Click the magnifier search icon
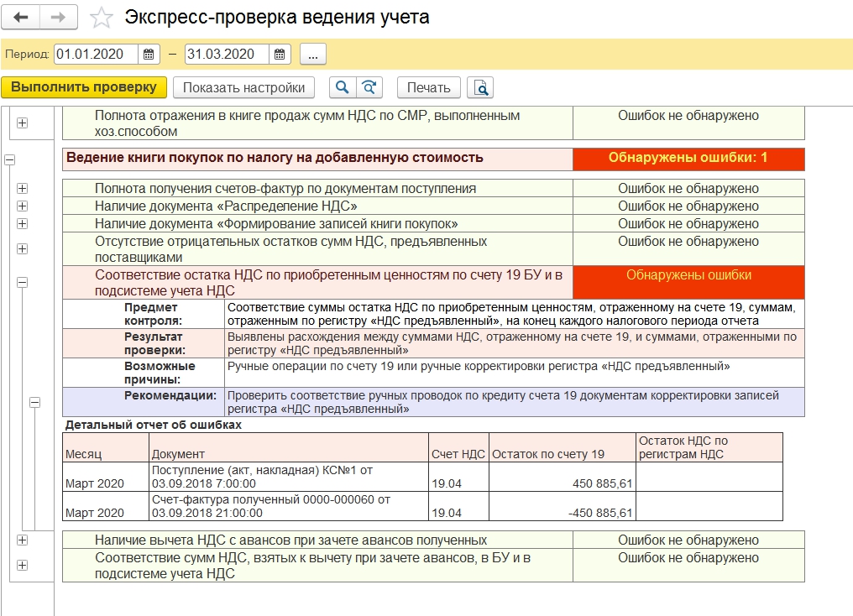Image resolution: width=853 pixels, height=616 pixels. point(343,87)
